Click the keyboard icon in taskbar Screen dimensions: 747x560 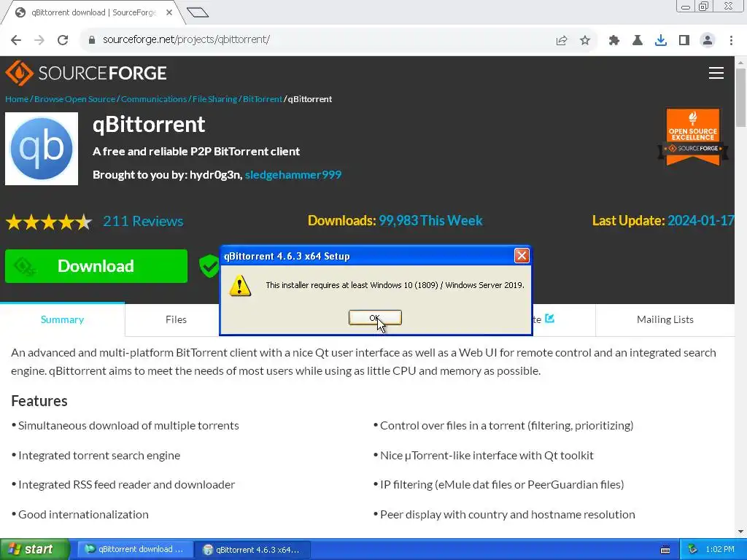click(665, 550)
